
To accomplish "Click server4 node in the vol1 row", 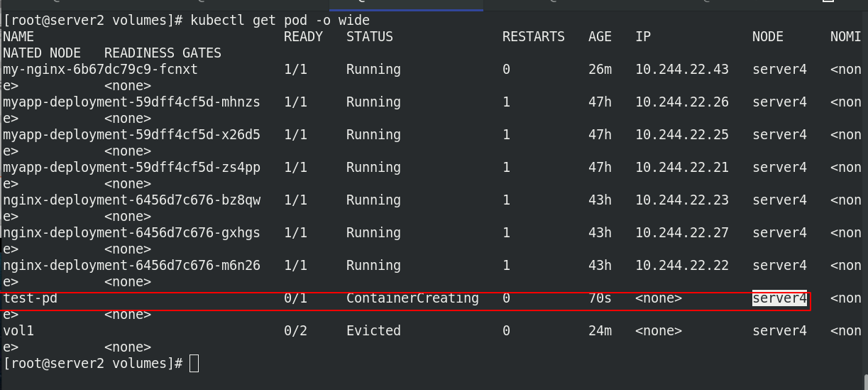I will point(779,331).
